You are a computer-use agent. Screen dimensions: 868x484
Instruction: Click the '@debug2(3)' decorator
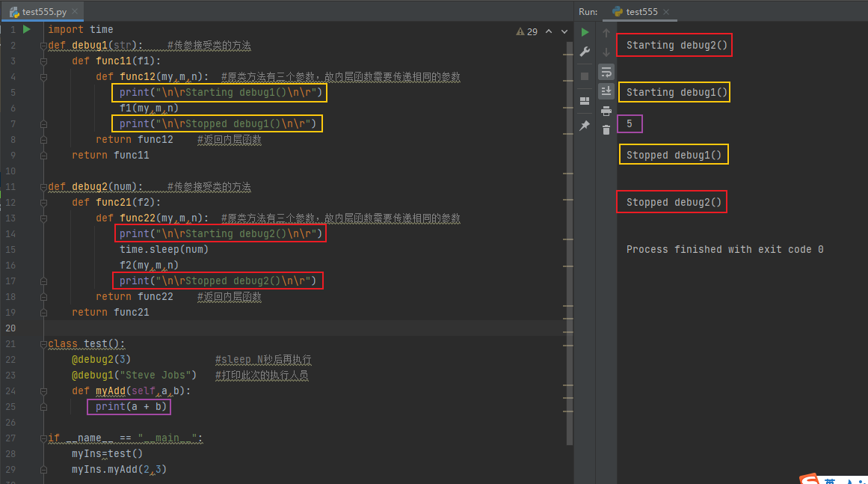click(x=101, y=359)
